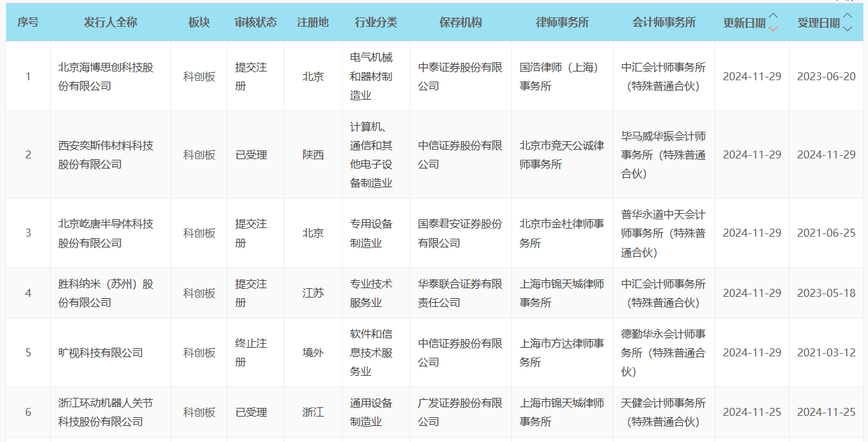Click 已受理 status for 西安奕斯伟
The image size is (868, 442).
251,154
